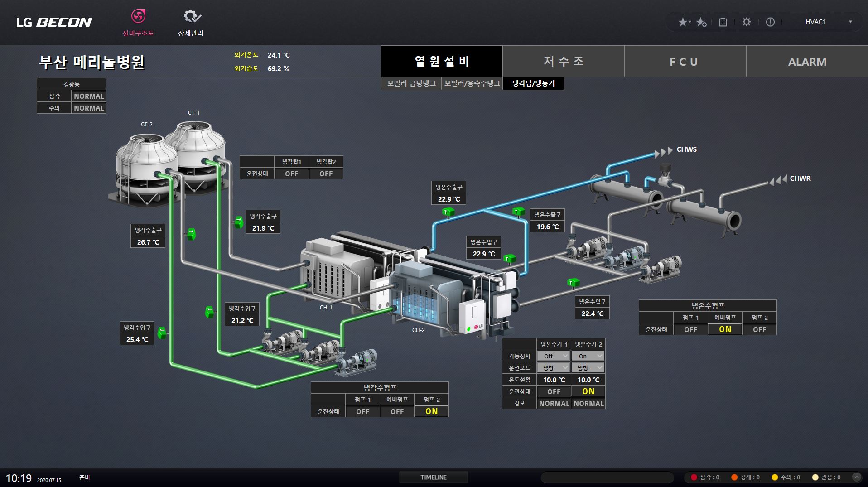Select the 보일러 급탕탱크 sub-tab
This screenshot has width=868, height=487.
click(x=411, y=83)
